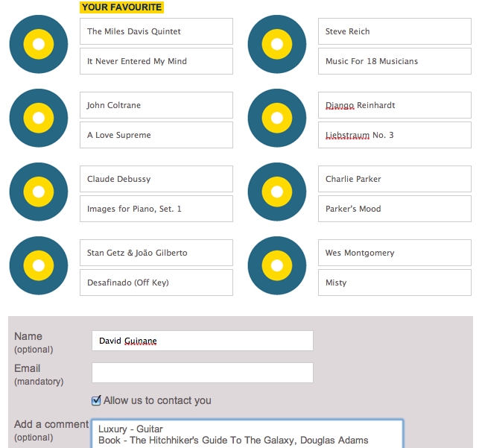Edit the Parker's Mood track field
The width and height of the screenshot is (482, 448).
pyautogui.click(x=395, y=209)
